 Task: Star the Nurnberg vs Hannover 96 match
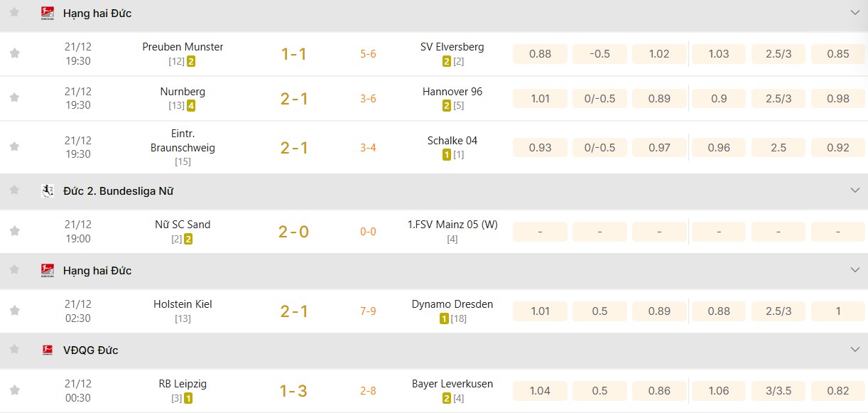(15, 98)
